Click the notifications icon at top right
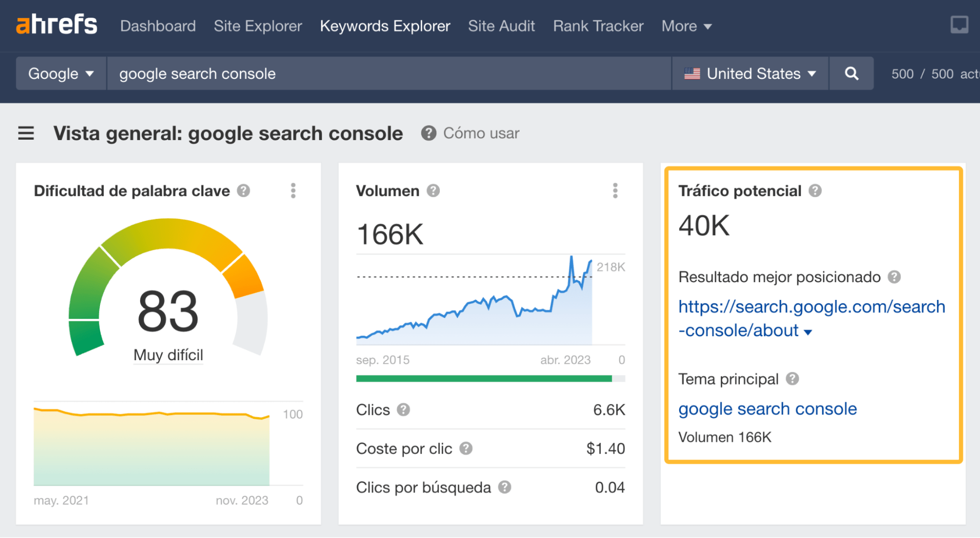 pyautogui.click(x=959, y=25)
